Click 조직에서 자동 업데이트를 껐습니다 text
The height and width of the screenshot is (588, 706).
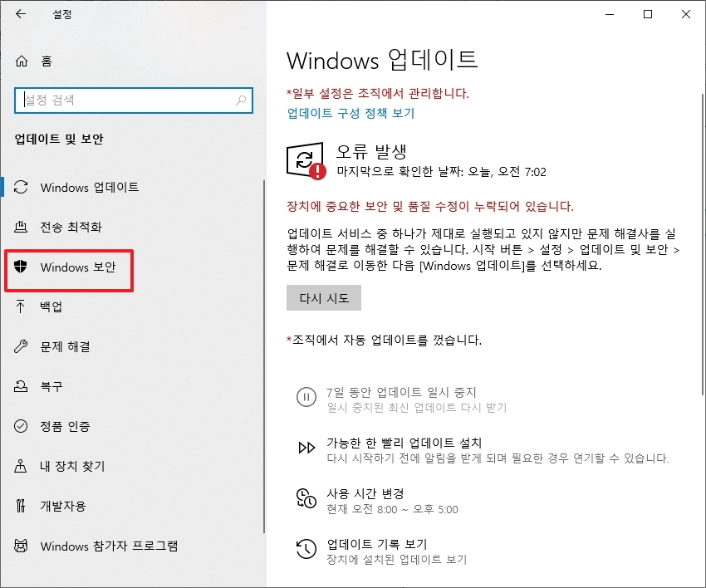click(384, 340)
